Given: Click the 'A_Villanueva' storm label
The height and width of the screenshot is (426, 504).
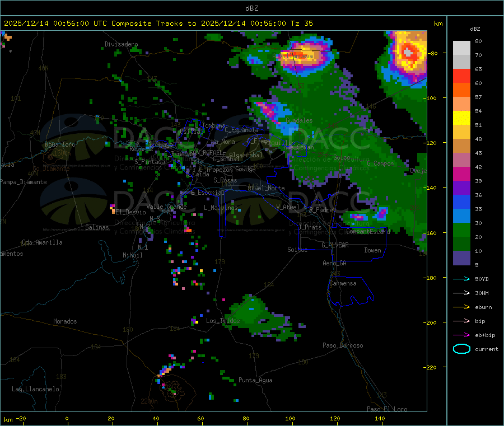Looking at the screenshot, I should [292, 56].
